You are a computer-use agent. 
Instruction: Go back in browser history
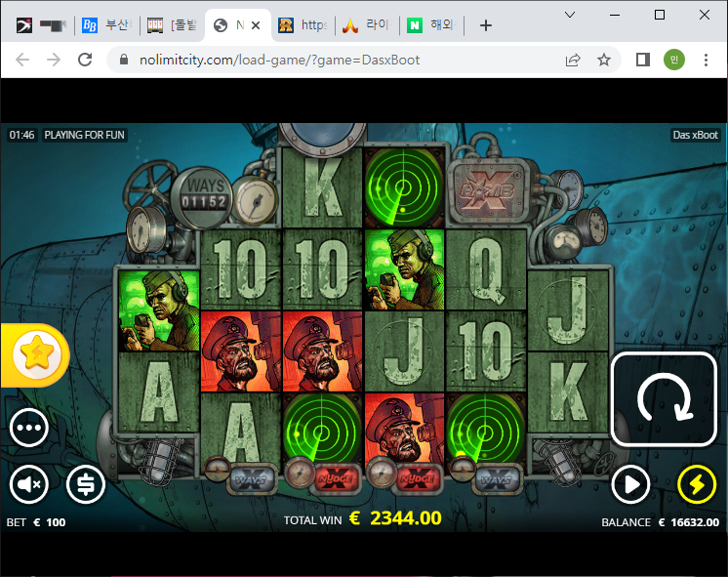tap(22, 60)
